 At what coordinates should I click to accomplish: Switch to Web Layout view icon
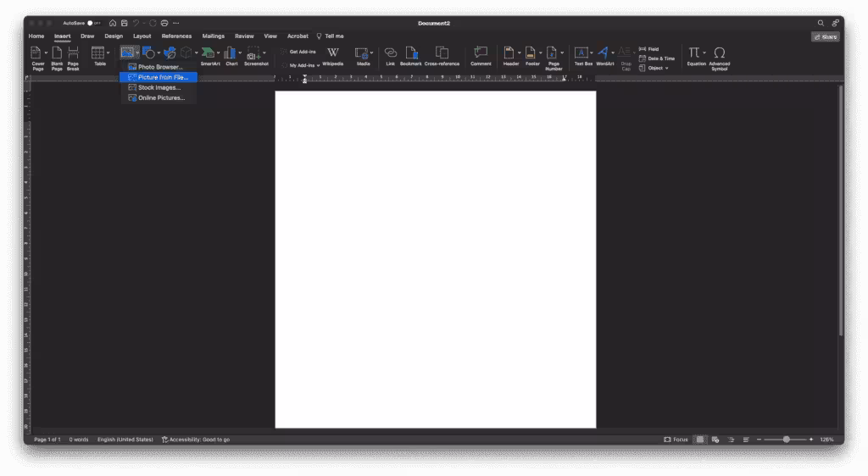[x=715, y=440]
